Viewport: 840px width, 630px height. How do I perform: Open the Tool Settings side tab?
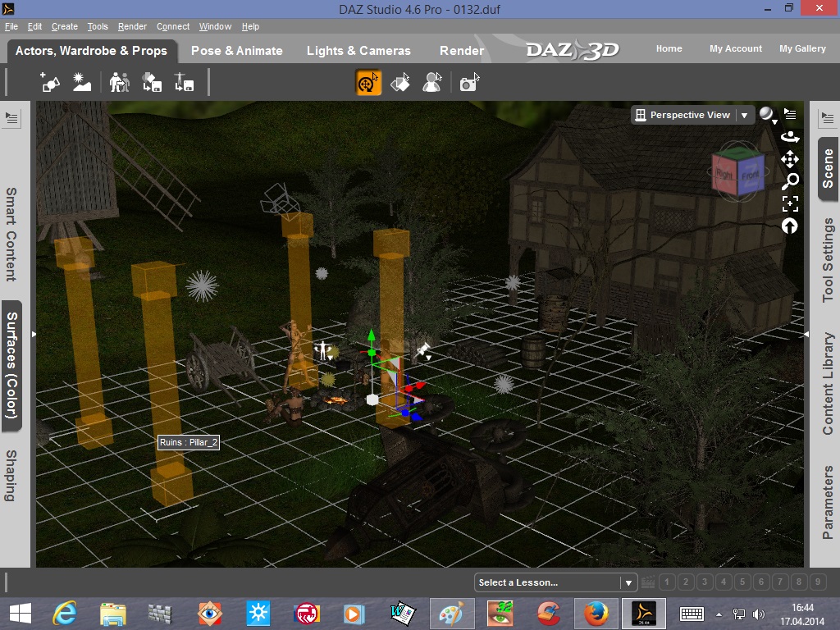point(828,260)
